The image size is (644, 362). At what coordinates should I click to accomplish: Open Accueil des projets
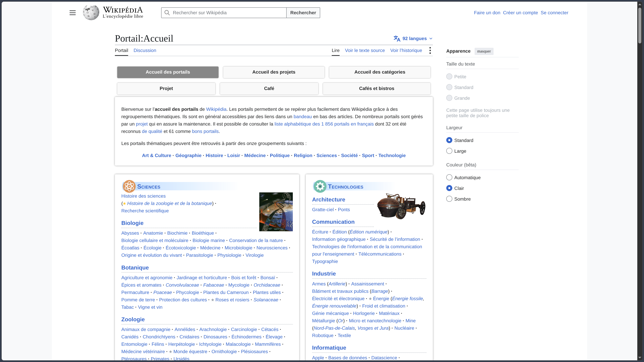pyautogui.click(x=274, y=72)
